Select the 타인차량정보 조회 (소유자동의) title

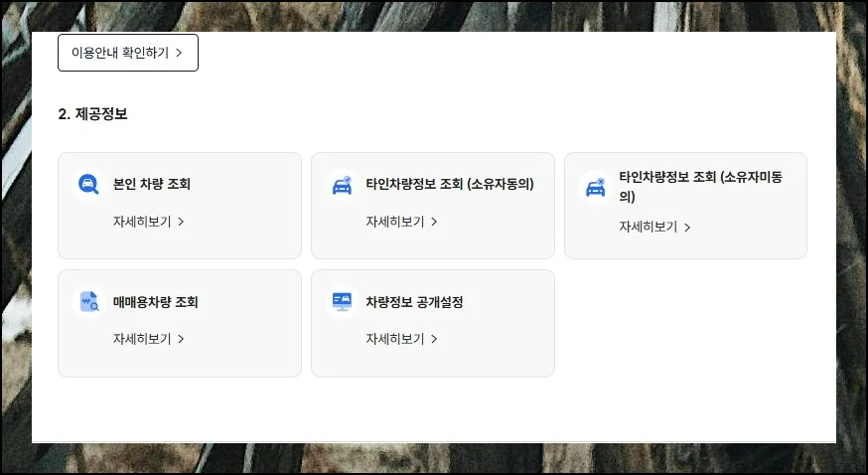[x=450, y=184]
